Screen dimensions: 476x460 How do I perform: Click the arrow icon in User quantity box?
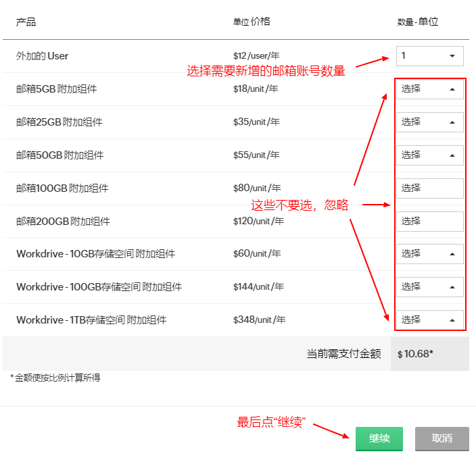[x=452, y=56]
